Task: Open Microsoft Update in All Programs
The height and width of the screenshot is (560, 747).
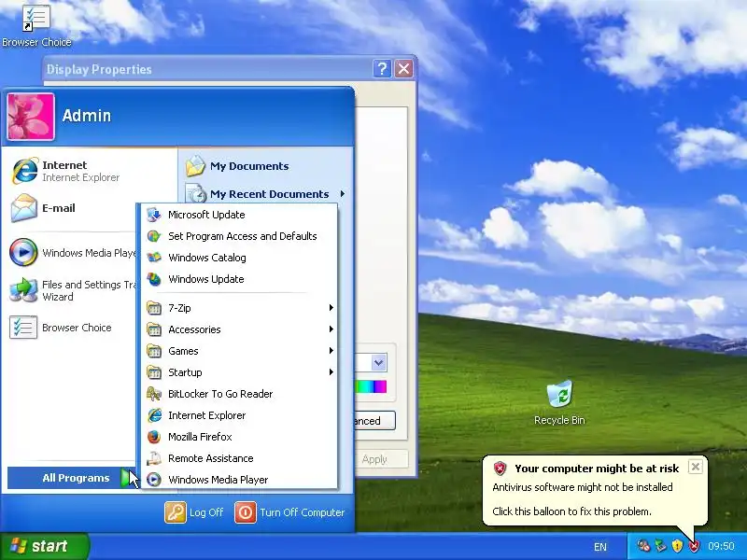Action: pos(240,215)
